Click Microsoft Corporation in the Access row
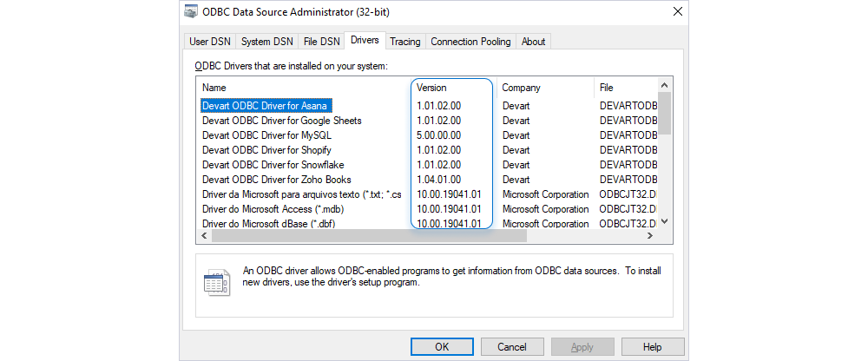The width and height of the screenshot is (868, 361). (546, 209)
